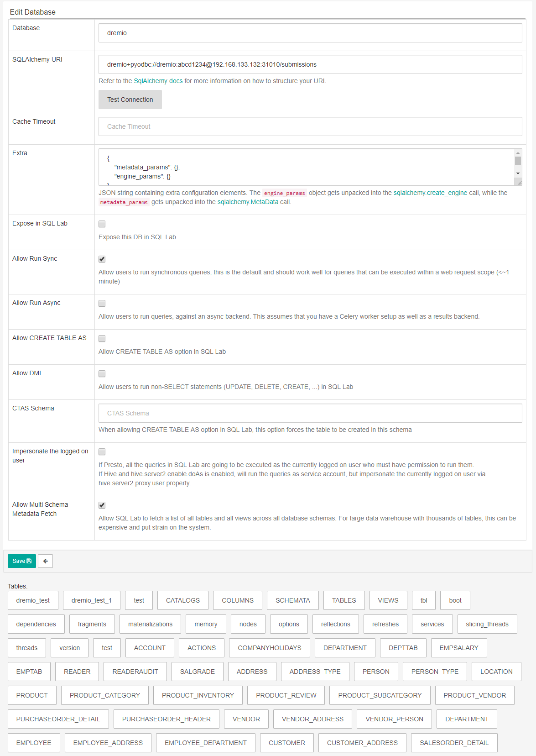The height and width of the screenshot is (756, 536).
Task: Select the ACTIONS table
Action: (202, 648)
